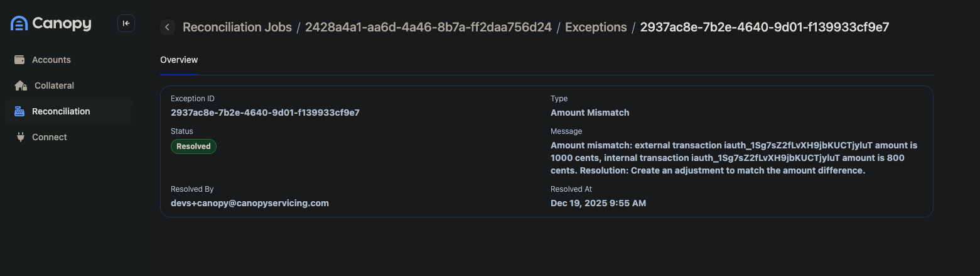Switch to the Overview tab
The height and width of the screenshot is (276, 980).
point(179,60)
